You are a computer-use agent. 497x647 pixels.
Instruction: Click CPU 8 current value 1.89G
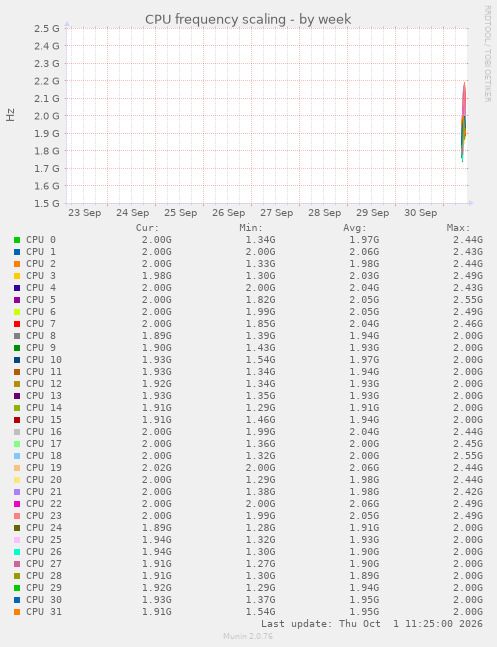click(x=157, y=335)
